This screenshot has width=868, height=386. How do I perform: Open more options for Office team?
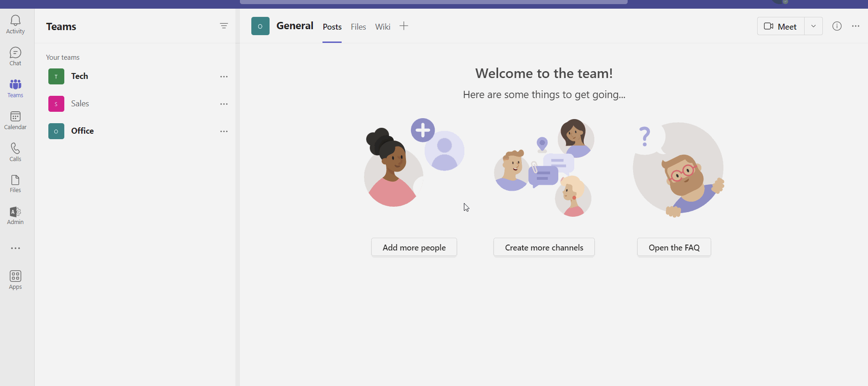[224, 131]
